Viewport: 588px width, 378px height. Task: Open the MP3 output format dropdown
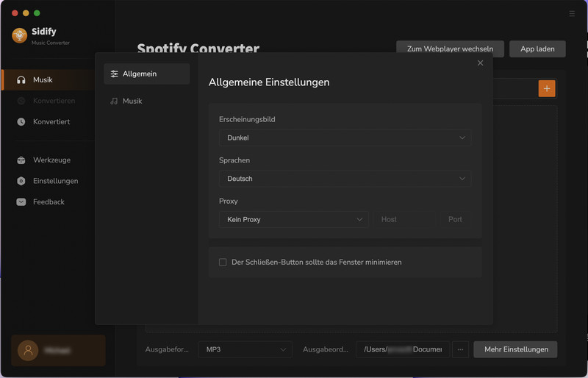245,349
